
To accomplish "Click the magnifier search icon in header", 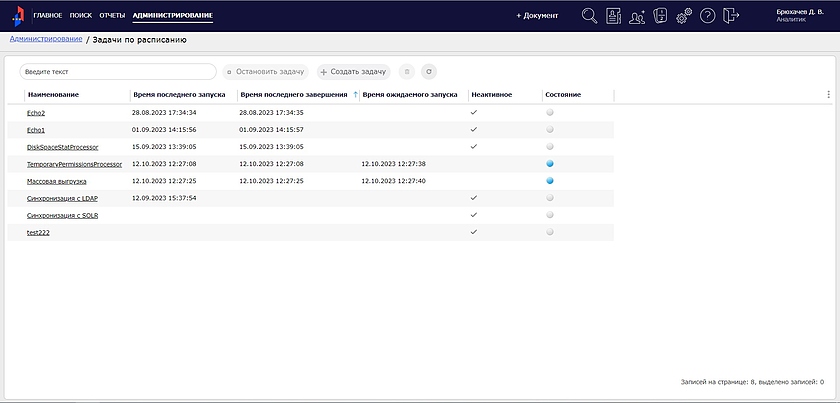I will point(590,16).
